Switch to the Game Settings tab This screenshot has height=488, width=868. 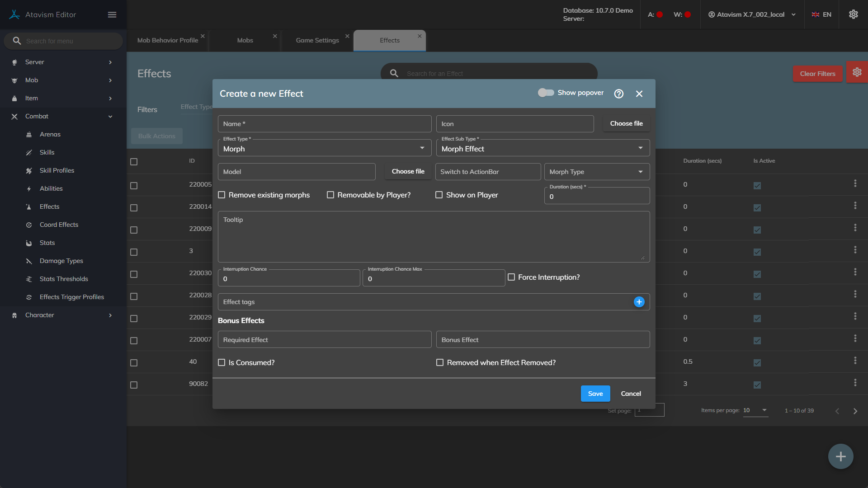317,40
